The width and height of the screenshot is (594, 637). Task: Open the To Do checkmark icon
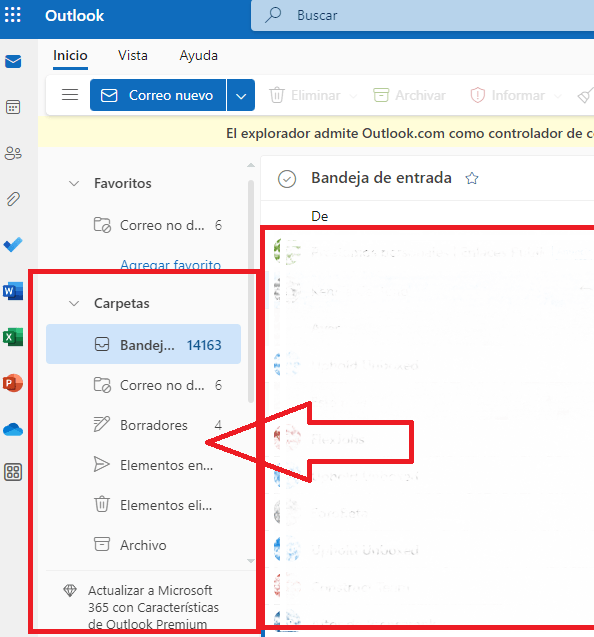coord(13,245)
